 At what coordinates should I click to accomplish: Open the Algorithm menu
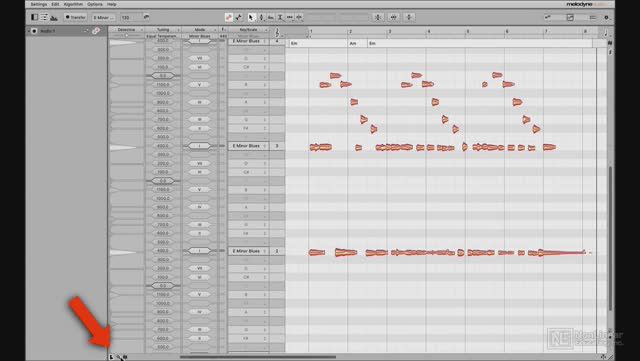coord(73,4)
